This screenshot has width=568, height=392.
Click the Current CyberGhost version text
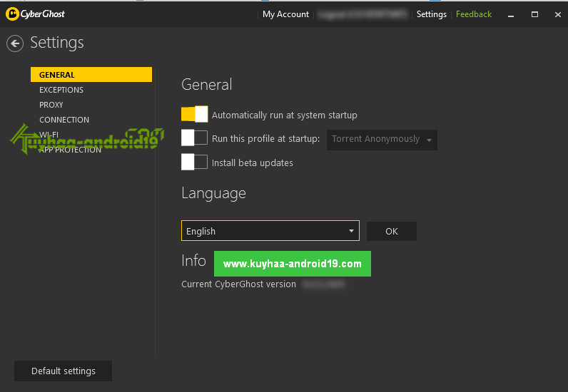tap(238, 284)
